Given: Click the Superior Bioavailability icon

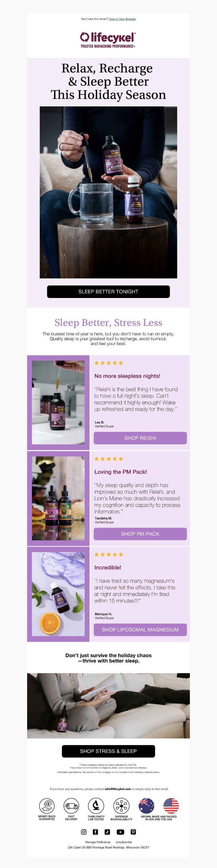Looking at the screenshot, I should click(x=121, y=806).
